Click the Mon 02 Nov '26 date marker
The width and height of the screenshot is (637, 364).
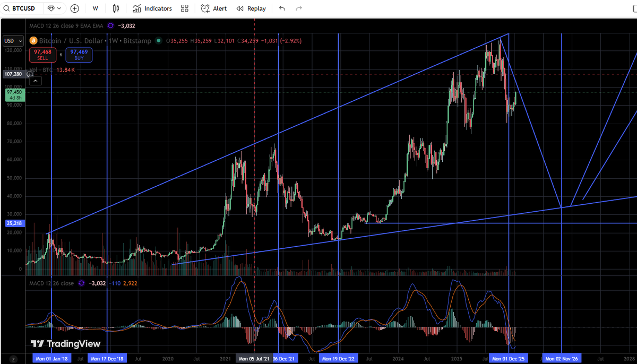(x=562, y=359)
